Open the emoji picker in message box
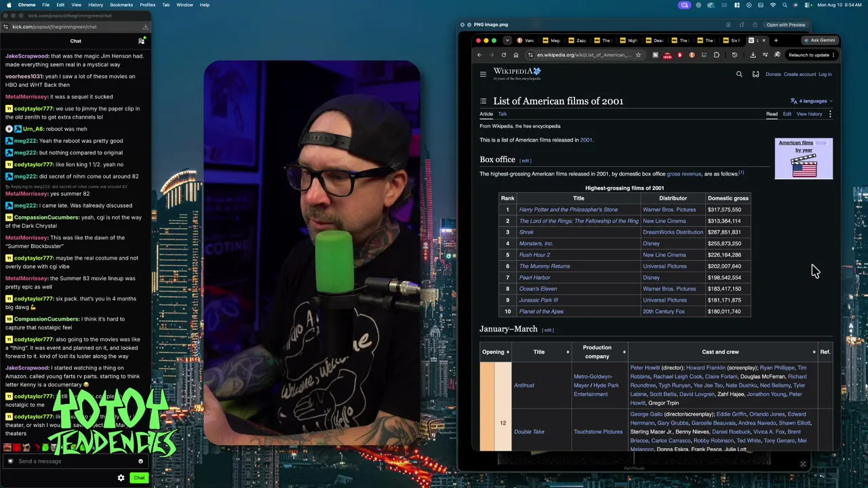The image size is (868, 488). [140, 462]
